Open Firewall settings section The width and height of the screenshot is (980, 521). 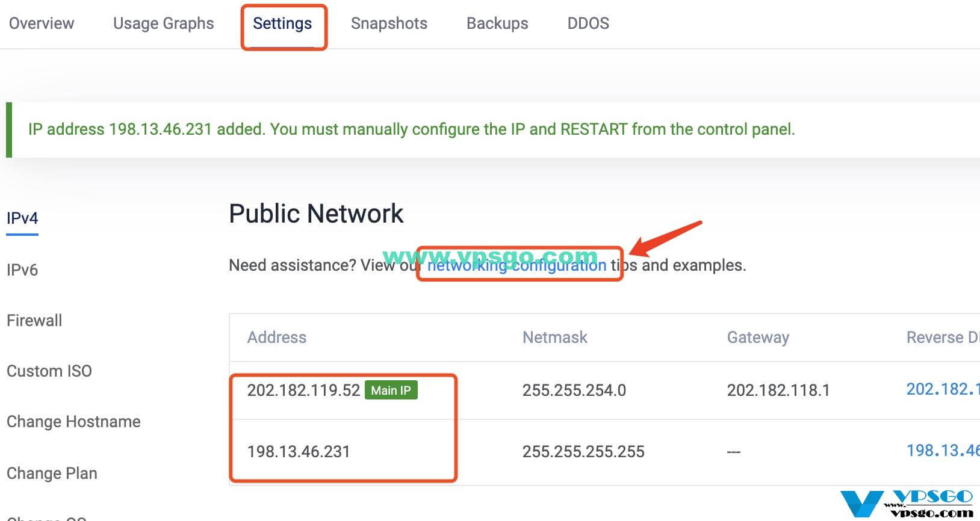click(x=34, y=320)
